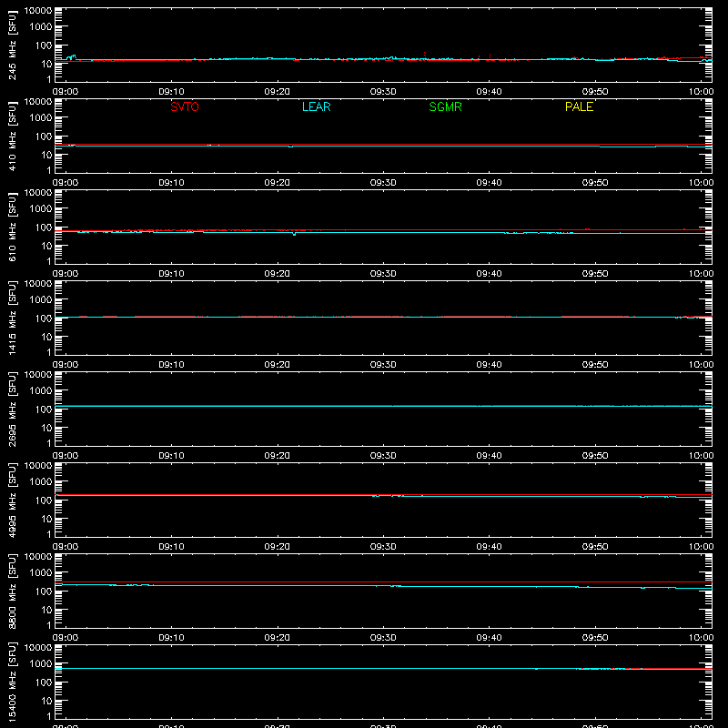Click the cyan dip near 09:22 in 610 MHz plot
The image size is (728, 728).
point(294,234)
